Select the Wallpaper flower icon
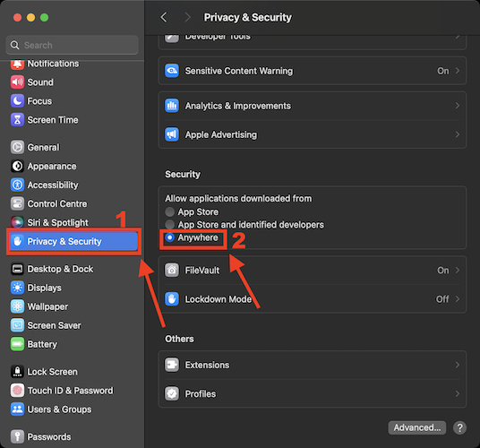This screenshot has height=448, width=480. click(x=17, y=306)
